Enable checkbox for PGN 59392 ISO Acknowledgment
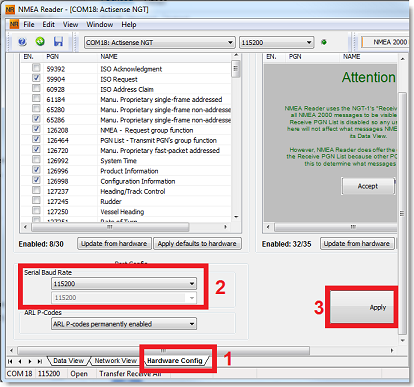 click(36, 68)
